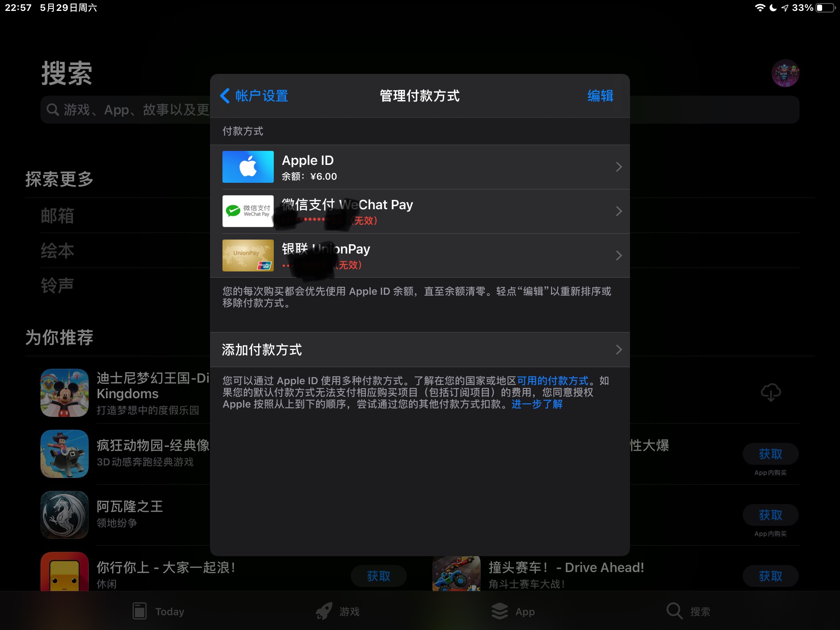Open the 进一步了解 link
The height and width of the screenshot is (630, 840).
[537, 404]
